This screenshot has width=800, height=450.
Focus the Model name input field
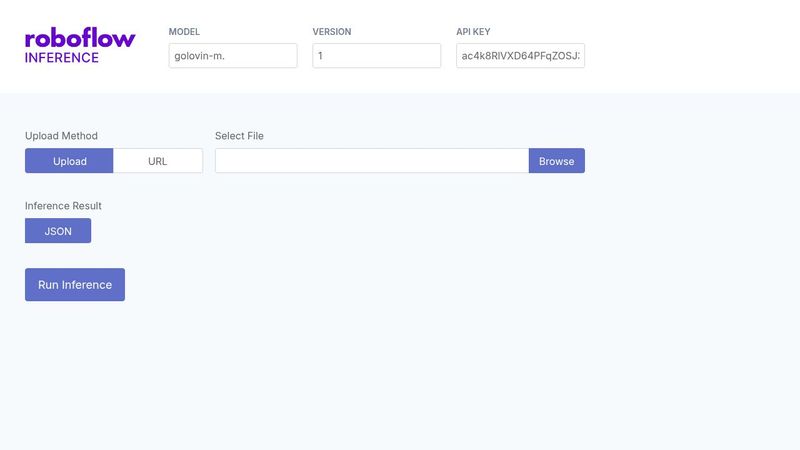coord(233,56)
